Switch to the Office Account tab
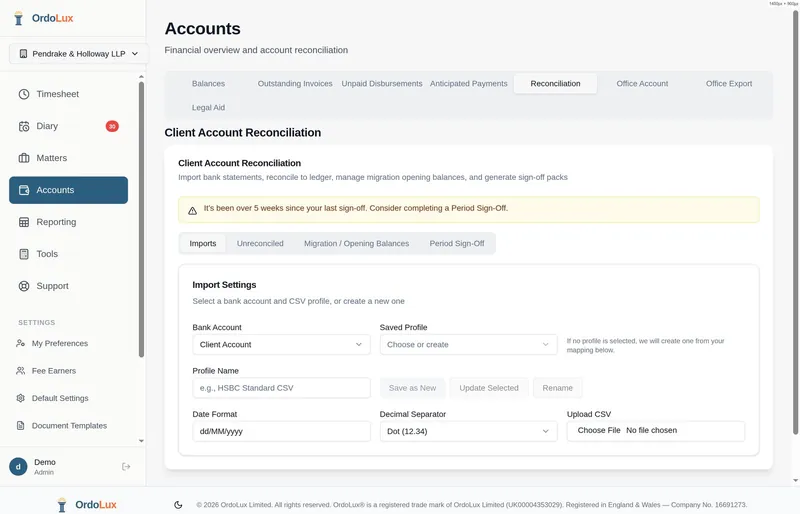The image size is (800, 514). (642, 84)
